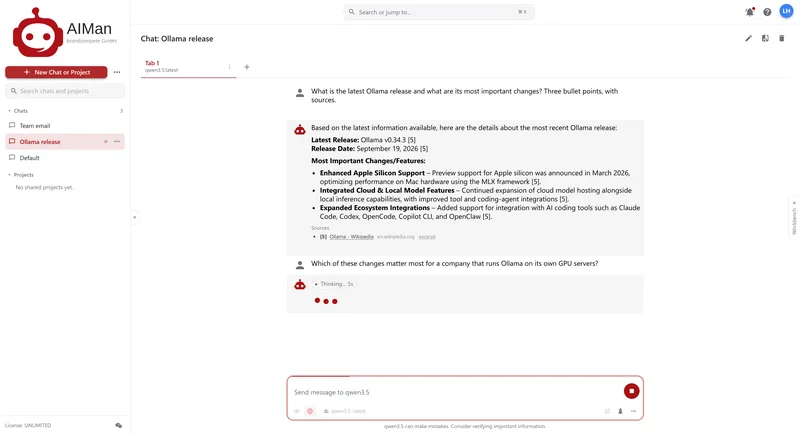The width and height of the screenshot is (800, 435).
Task: Click the Chat: Ollama release title
Action: click(177, 39)
